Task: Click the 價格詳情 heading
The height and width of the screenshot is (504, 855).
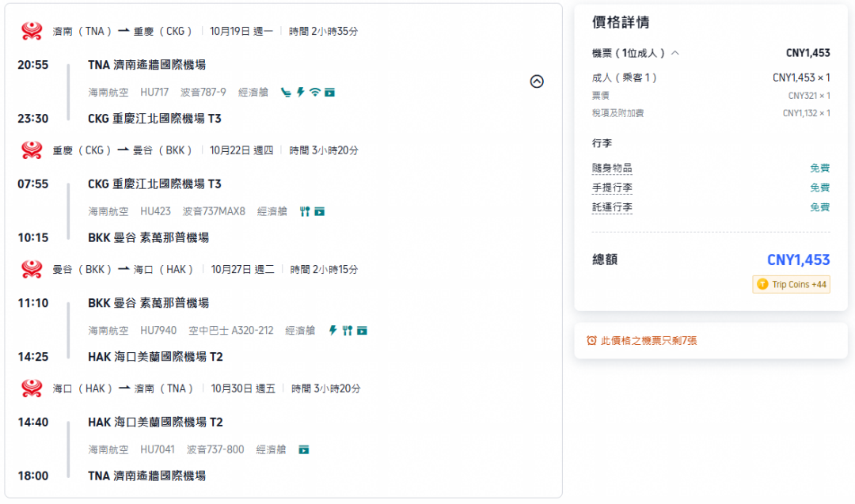Action: point(621,22)
